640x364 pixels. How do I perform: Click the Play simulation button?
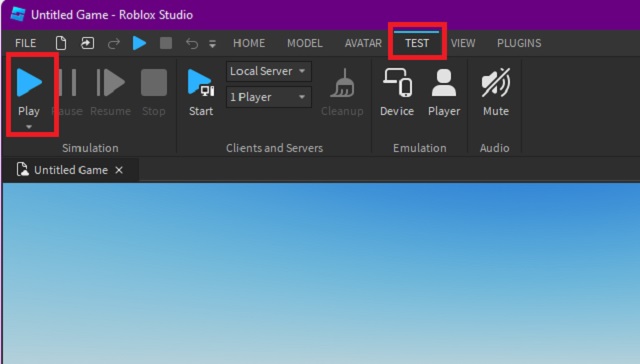click(x=29, y=92)
